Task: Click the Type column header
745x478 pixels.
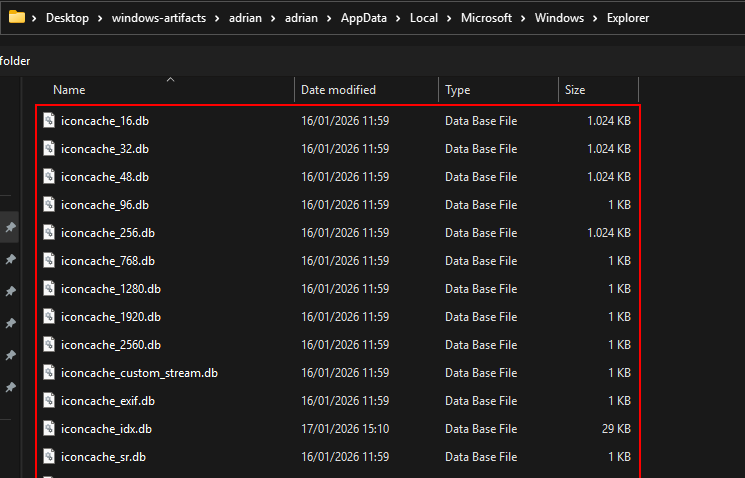Action: pyautogui.click(x=457, y=90)
